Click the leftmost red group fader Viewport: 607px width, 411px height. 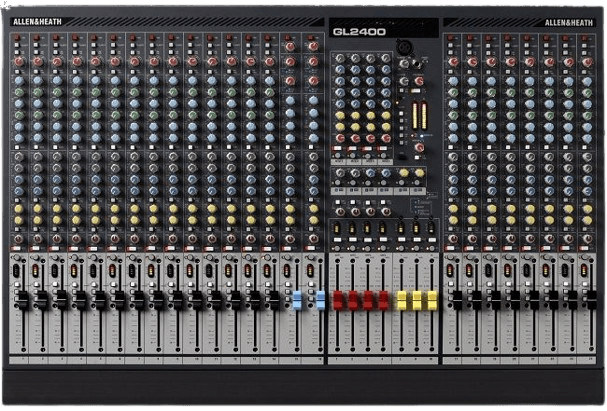pyautogui.click(x=338, y=298)
